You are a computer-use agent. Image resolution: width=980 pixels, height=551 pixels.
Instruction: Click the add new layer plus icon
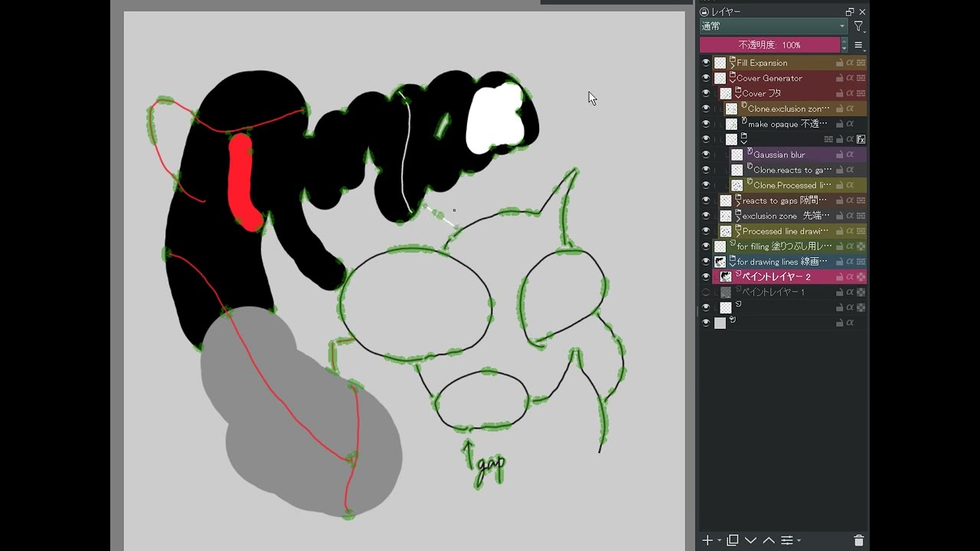click(707, 540)
